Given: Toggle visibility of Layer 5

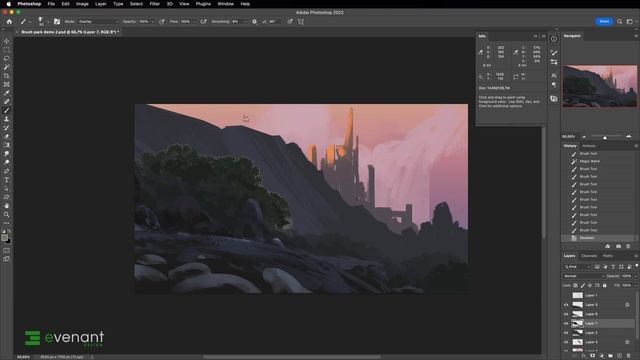Looking at the screenshot, I should (566, 304).
